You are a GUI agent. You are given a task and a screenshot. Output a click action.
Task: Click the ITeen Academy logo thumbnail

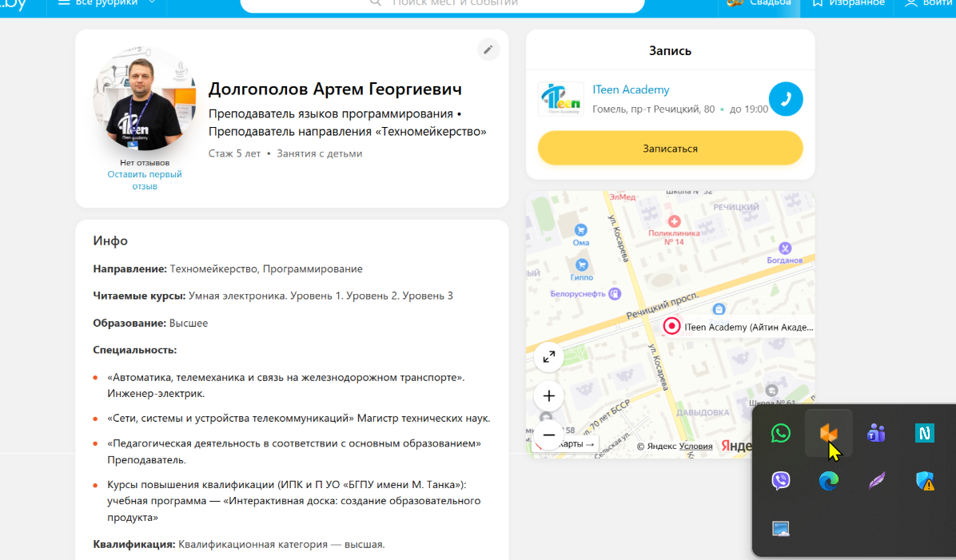[561, 99]
